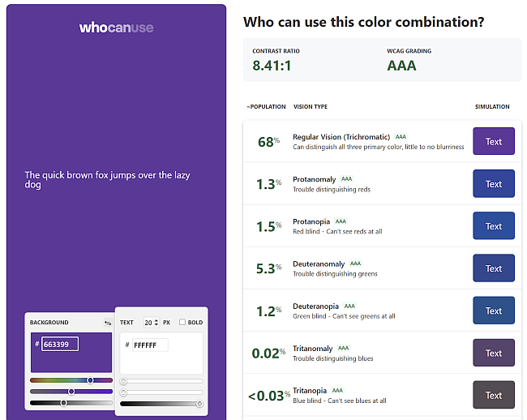The height and width of the screenshot is (420, 527).
Task: Click Deuteranomaly simulation Text swatch
Action: (494, 268)
